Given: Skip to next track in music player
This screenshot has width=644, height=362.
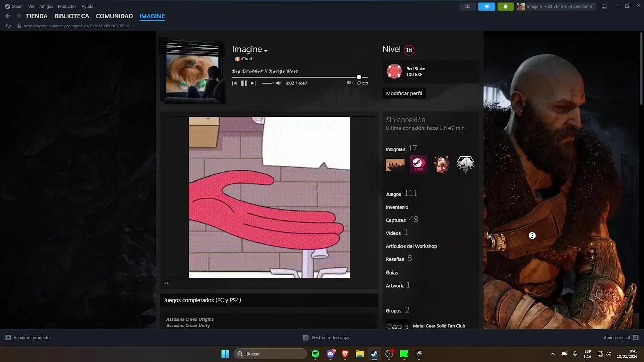Looking at the screenshot, I should click(253, 83).
